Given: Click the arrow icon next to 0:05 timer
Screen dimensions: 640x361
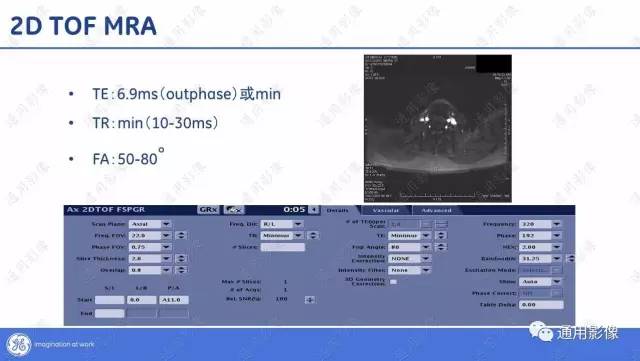Looking at the screenshot, I should click(313, 209).
